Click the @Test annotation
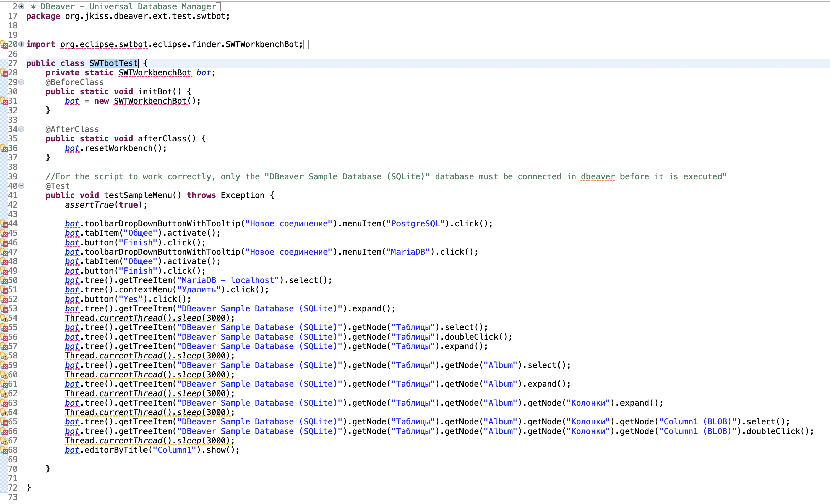The image size is (830, 504). [x=58, y=186]
